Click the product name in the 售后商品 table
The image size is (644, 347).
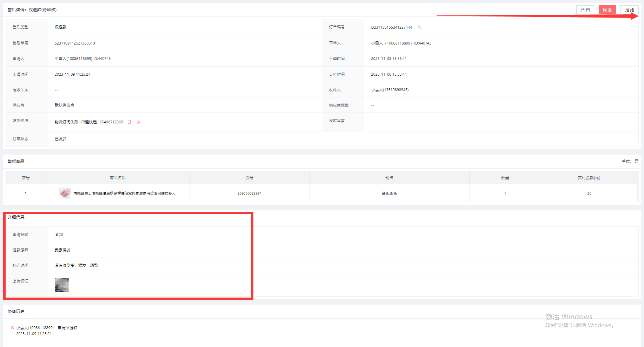124,193
